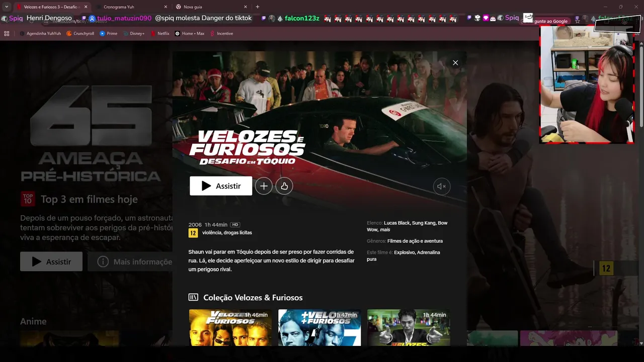Click the Assistir button for 65 Ameaça Pré-Histórica
Screen dimensions: 644x362
(51, 261)
